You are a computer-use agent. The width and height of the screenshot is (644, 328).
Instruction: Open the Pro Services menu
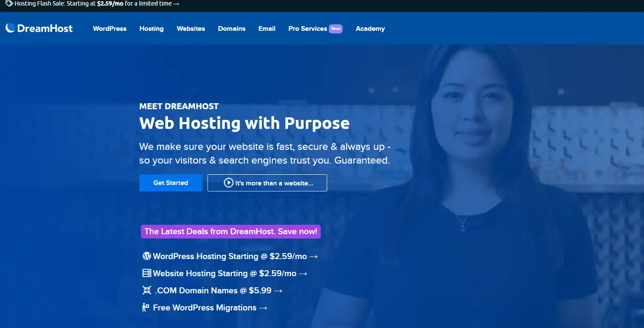pyautogui.click(x=308, y=29)
